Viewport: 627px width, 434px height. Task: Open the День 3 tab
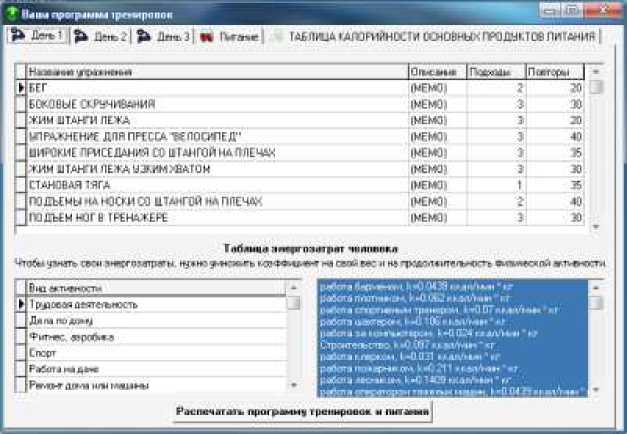(x=164, y=36)
